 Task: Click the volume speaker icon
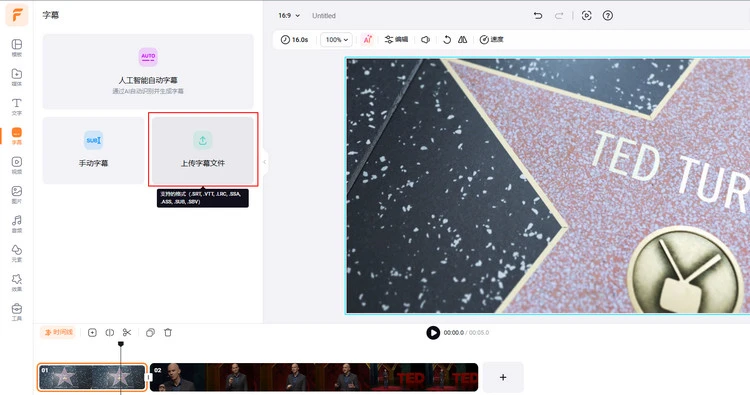click(425, 39)
